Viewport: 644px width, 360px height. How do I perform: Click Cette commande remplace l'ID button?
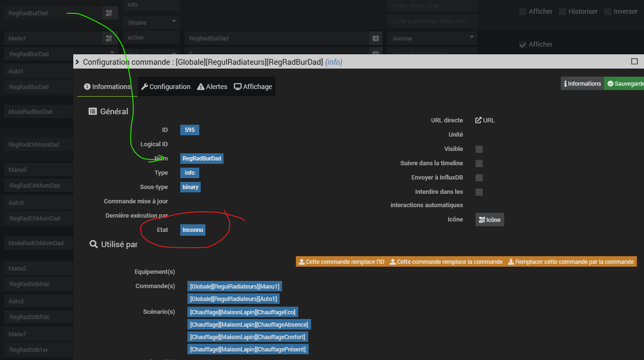pos(341,262)
